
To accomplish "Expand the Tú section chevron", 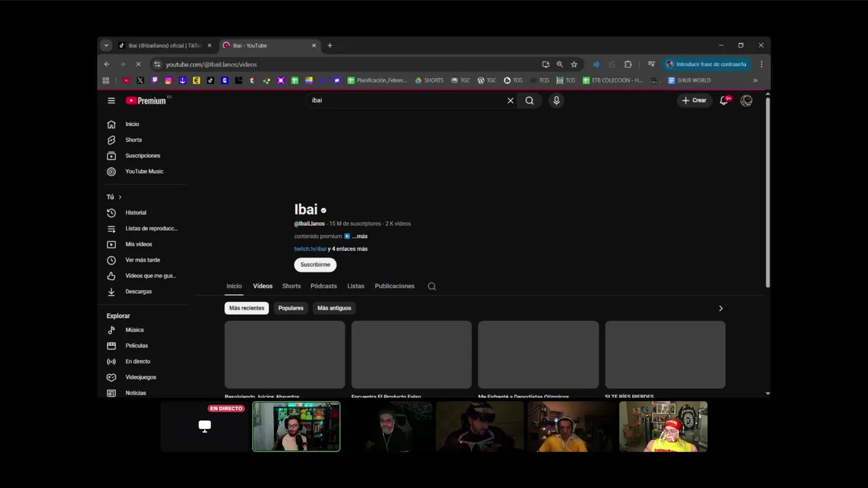I will pos(120,197).
